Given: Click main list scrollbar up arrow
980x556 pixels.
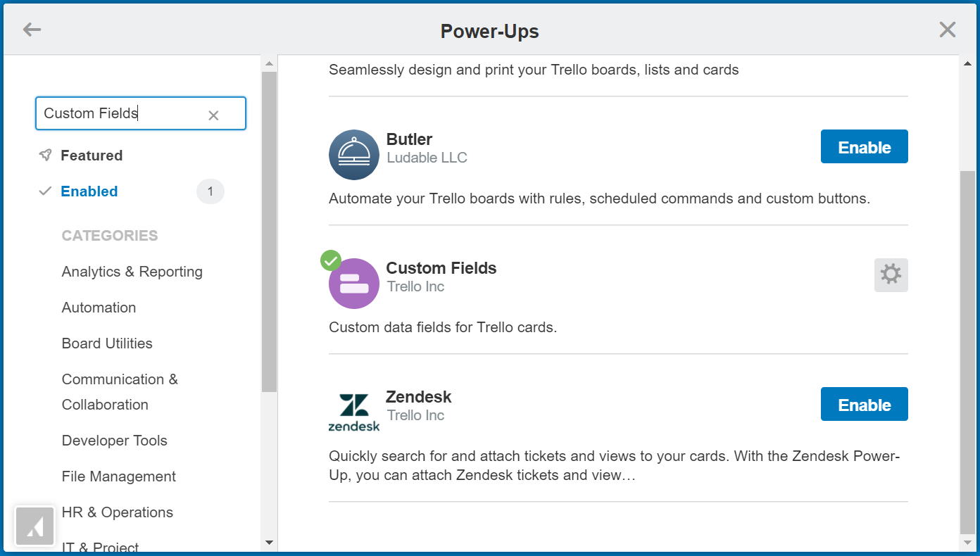Looking at the screenshot, I should pos(968,64).
